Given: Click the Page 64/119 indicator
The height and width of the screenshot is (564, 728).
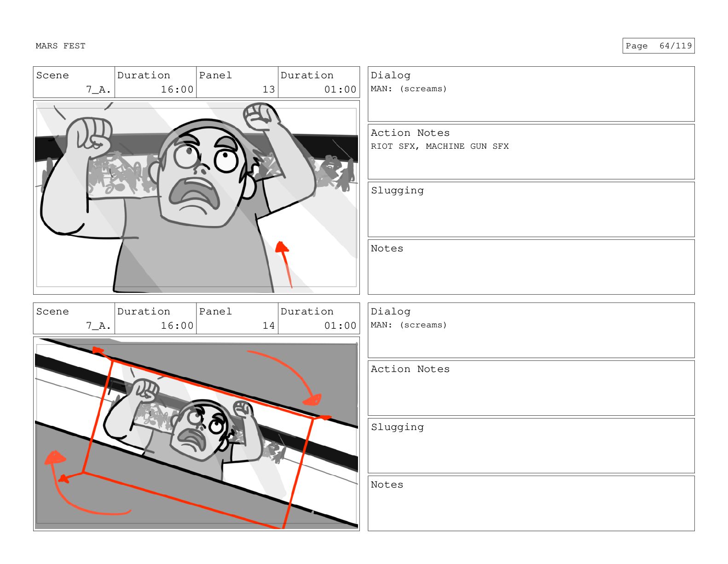Looking at the screenshot, I should pos(659,46).
